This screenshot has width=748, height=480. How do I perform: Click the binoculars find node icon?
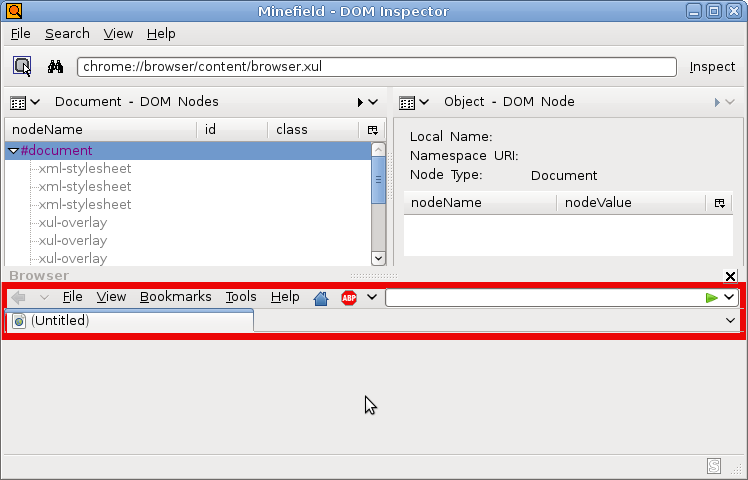(55, 66)
